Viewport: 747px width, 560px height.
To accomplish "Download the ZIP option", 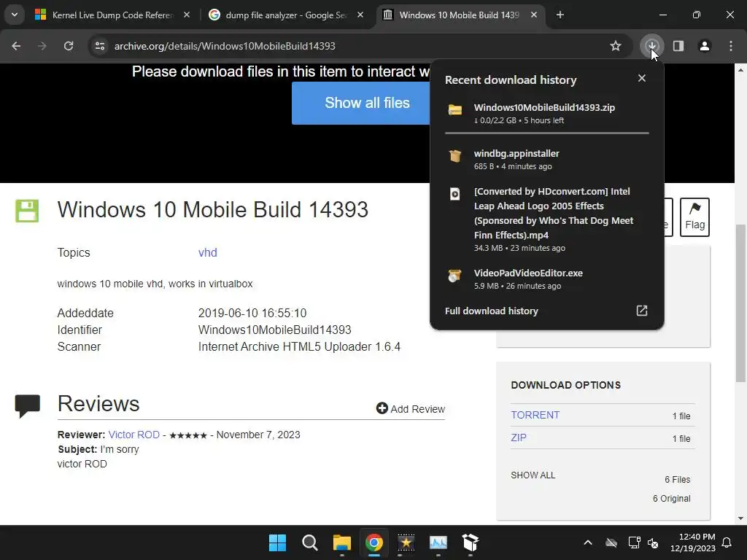I will (519, 437).
